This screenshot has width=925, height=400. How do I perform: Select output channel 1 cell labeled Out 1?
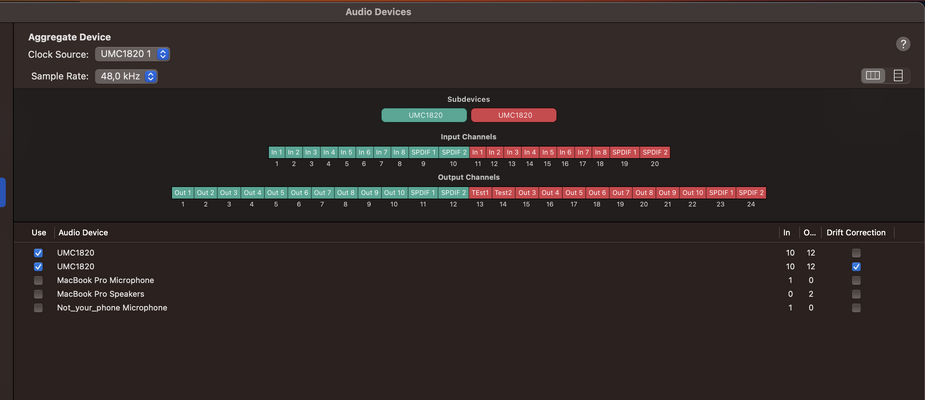point(183,192)
